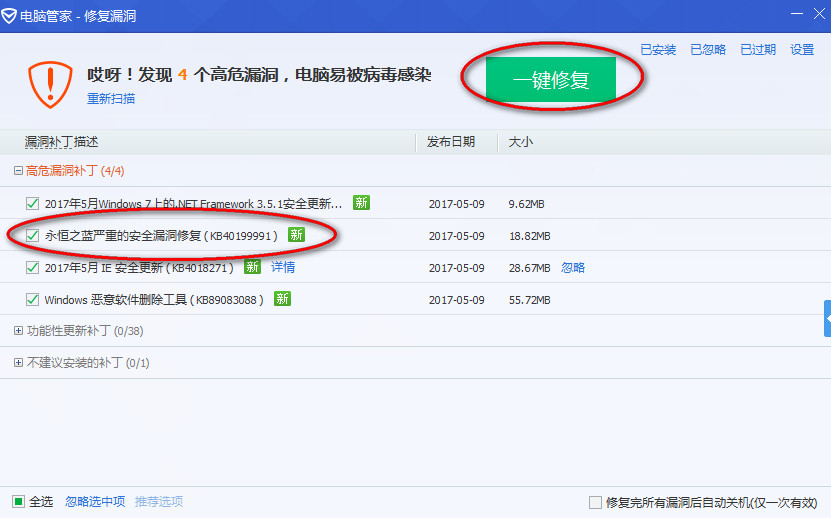Image resolution: width=831 pixels, height=518 pixels.
Task: Uncheck the .NET Framework 3.5.1 update
Action: (32, 204)
